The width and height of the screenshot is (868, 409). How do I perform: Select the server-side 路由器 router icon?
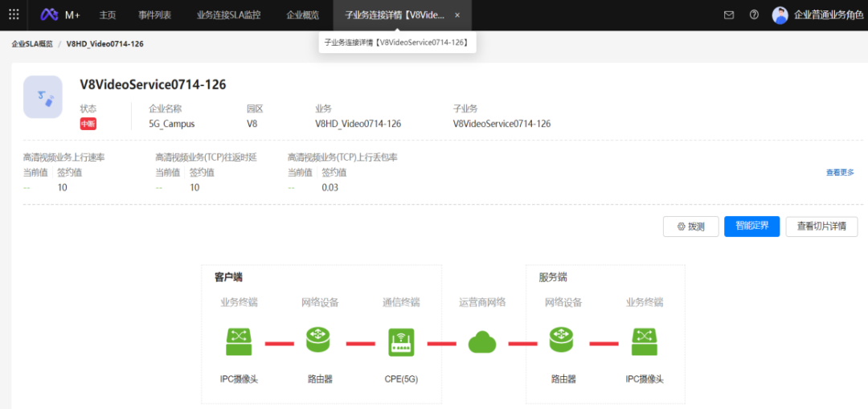click(x=563, y=342)
